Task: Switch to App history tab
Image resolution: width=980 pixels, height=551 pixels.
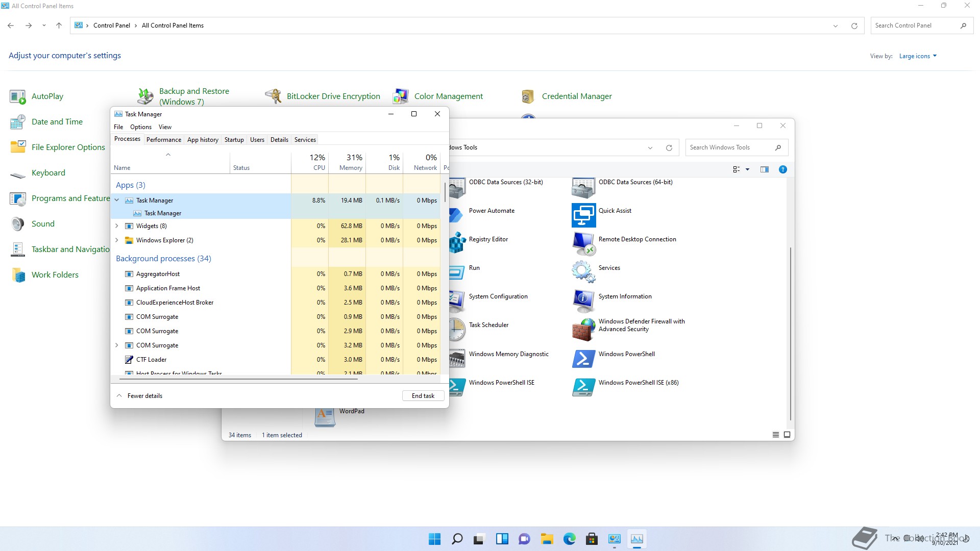Action: click(203, 140)
